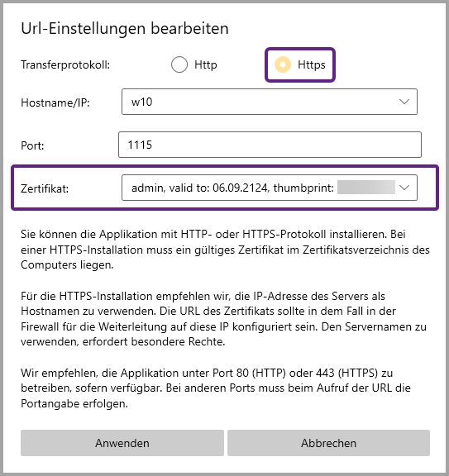This screenshot has height=476, width=449.
Task: Click the paragraph starting 'Sie können die Applikation'
Action: click(x=225, y=250)
